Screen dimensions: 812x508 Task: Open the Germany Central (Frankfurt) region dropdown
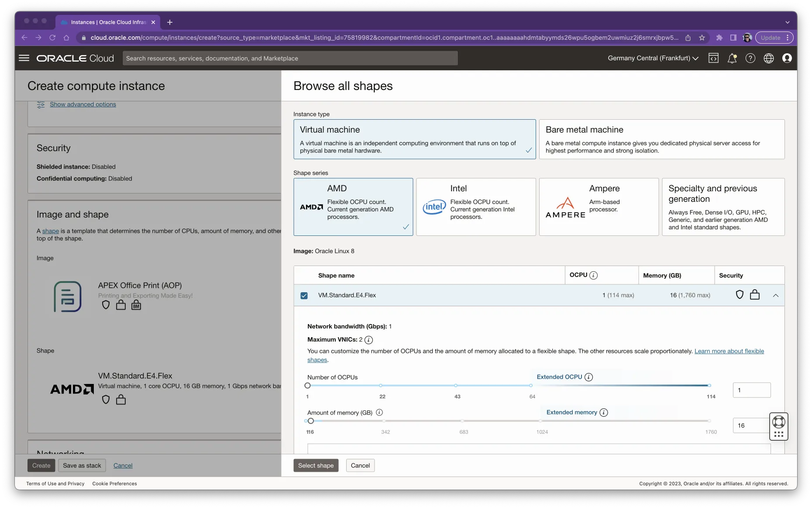653,58
